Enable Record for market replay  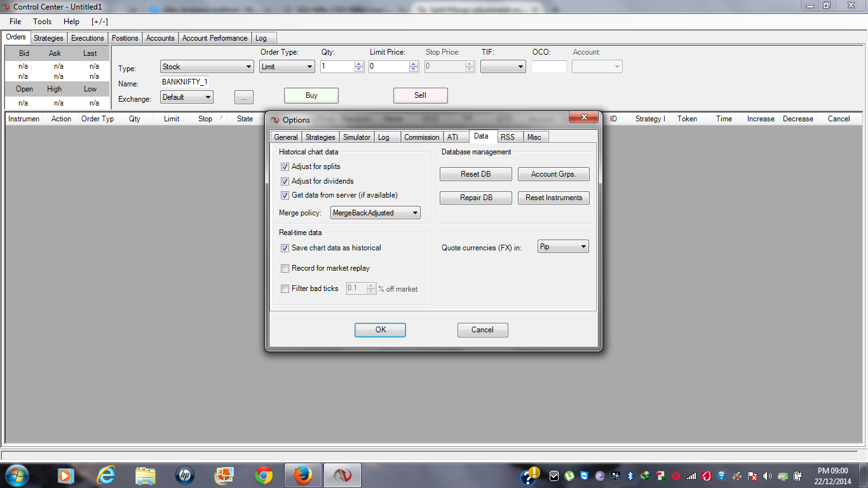pos(285,268)
